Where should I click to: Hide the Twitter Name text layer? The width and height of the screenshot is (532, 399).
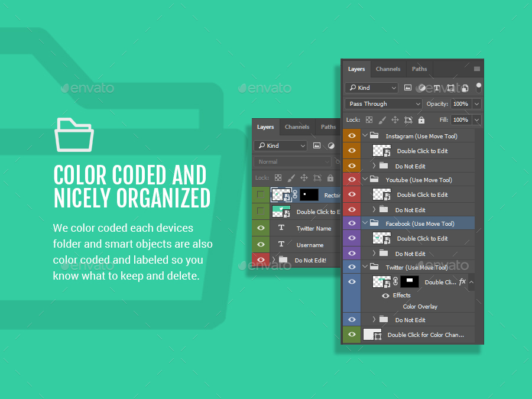click(x=261, y=228)
